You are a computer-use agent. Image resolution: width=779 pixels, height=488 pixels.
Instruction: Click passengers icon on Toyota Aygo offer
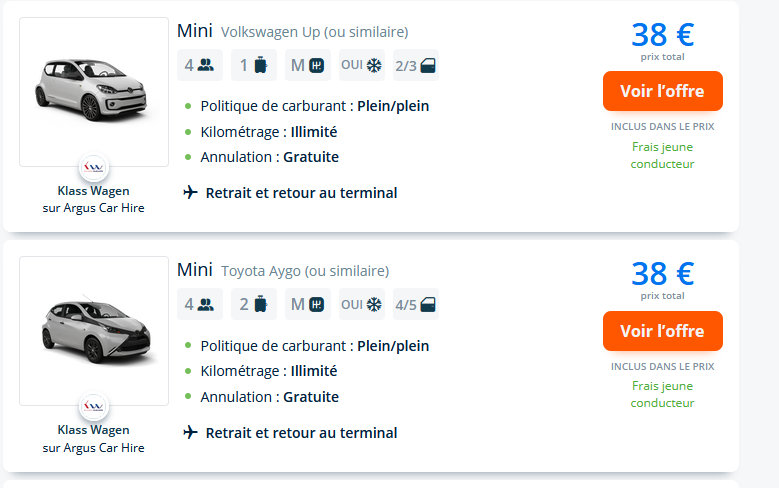(x=206, y=304)
